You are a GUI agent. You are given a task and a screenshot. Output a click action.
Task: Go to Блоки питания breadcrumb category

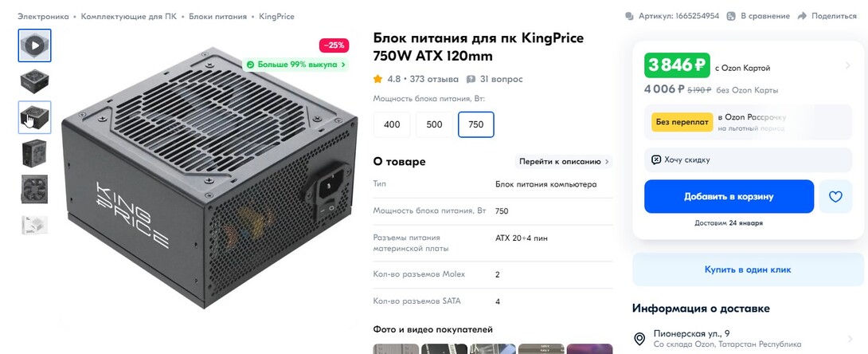218,17
